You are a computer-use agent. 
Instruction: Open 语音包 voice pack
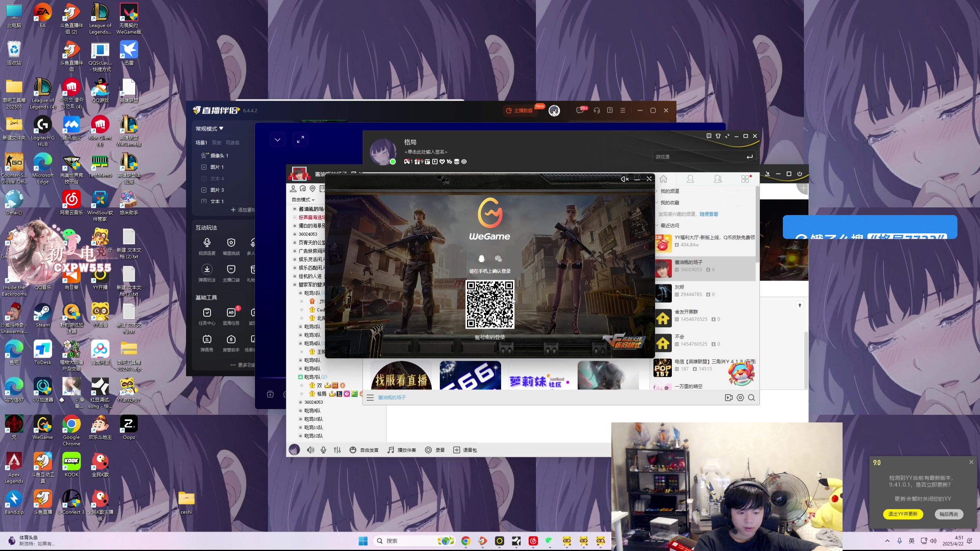[465, 450]
